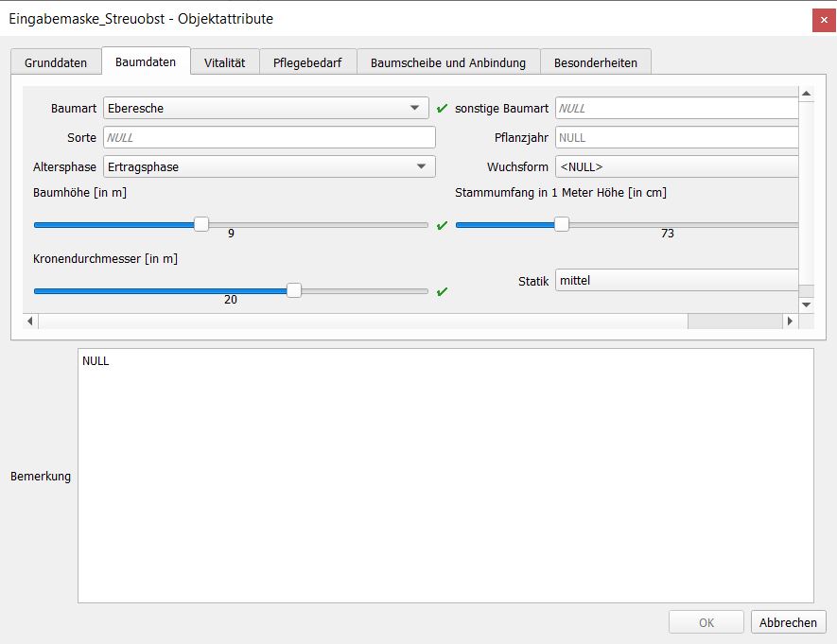Screen dimensions: 837x644
Task: Switch to the Grunddaten tab
Action: [56, 62]
